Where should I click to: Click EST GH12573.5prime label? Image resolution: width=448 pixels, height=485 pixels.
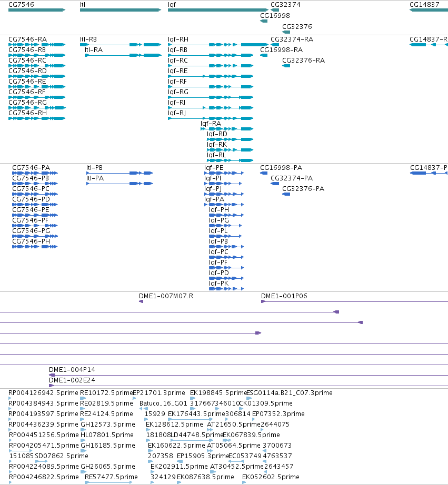(108, 425)
